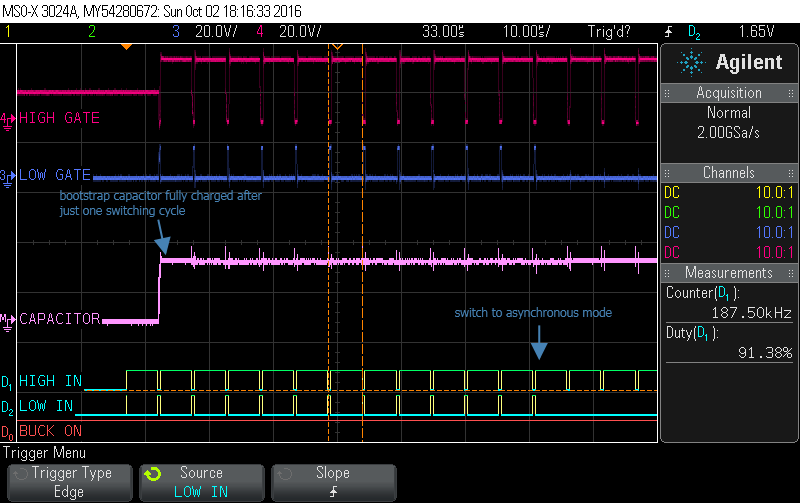Click the LOW GATE channel 3 ground marker
This screenshot has height=503, width=800.
8,176
